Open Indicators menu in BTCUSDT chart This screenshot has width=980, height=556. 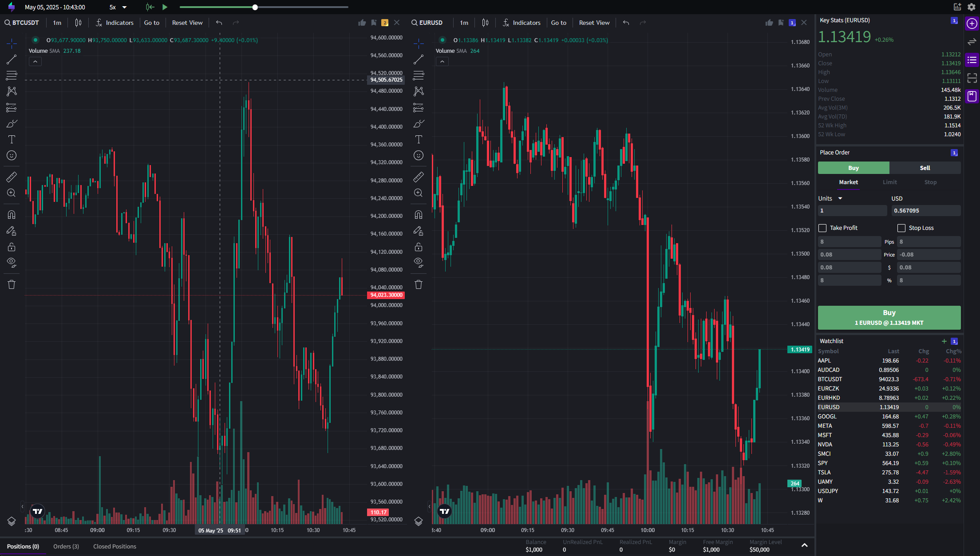pyautogui.click(x=115, y=23)
